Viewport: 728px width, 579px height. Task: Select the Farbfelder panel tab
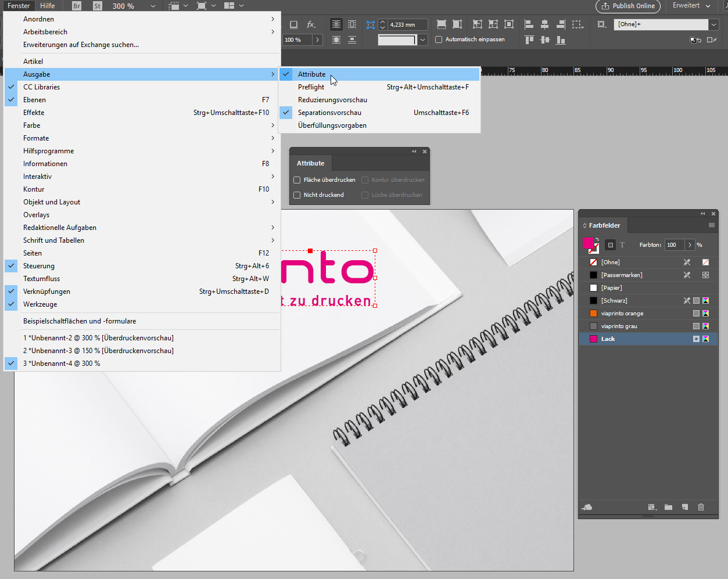pyautogui.click(x=604, y=225)
